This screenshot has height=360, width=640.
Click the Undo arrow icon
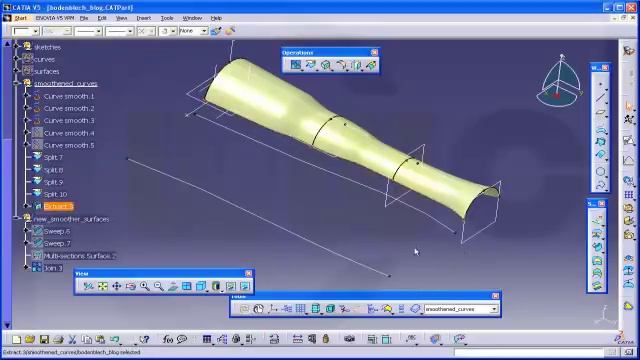115,339
